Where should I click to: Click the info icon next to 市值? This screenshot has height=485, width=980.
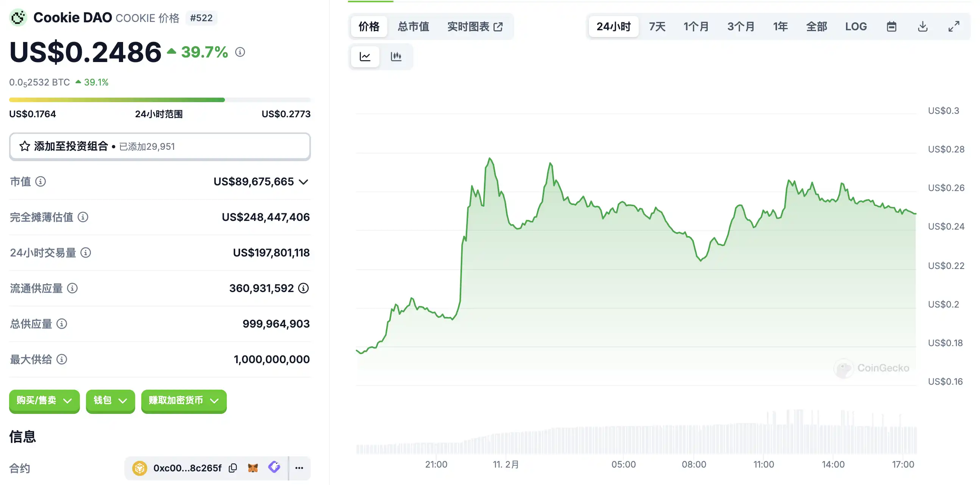[41, 182]
